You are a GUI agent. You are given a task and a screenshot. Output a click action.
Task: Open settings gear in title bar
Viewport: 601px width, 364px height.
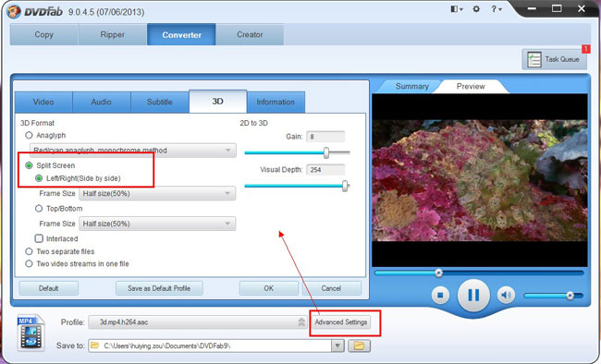click(x=476, y=9)
